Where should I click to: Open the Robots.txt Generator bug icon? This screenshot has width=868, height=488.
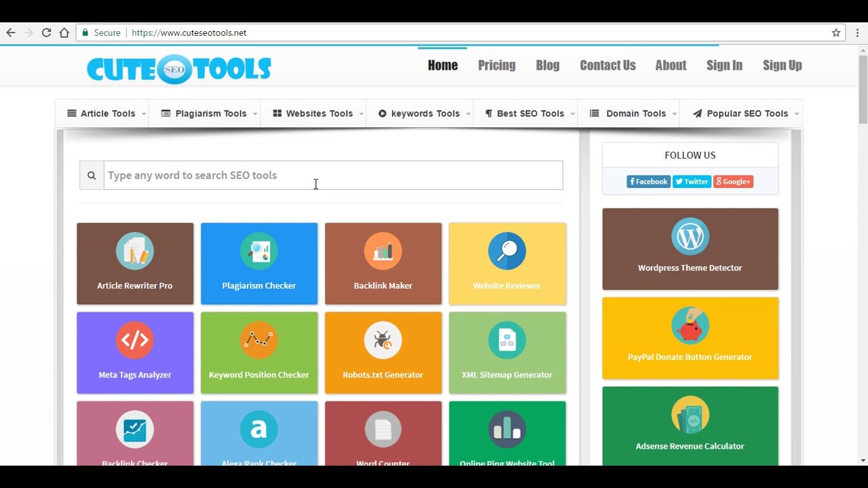coord(383,340)
